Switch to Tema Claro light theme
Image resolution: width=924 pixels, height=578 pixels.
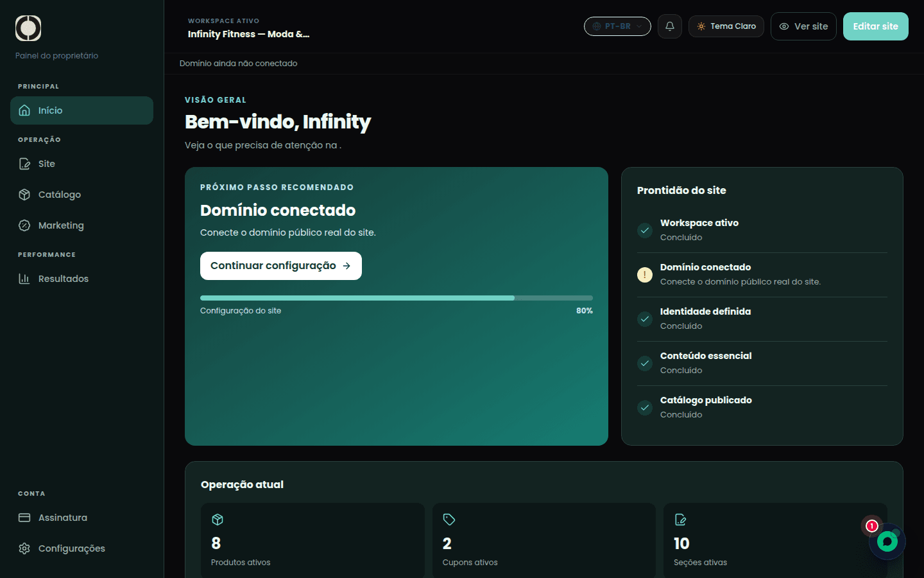tap(726, 26)
